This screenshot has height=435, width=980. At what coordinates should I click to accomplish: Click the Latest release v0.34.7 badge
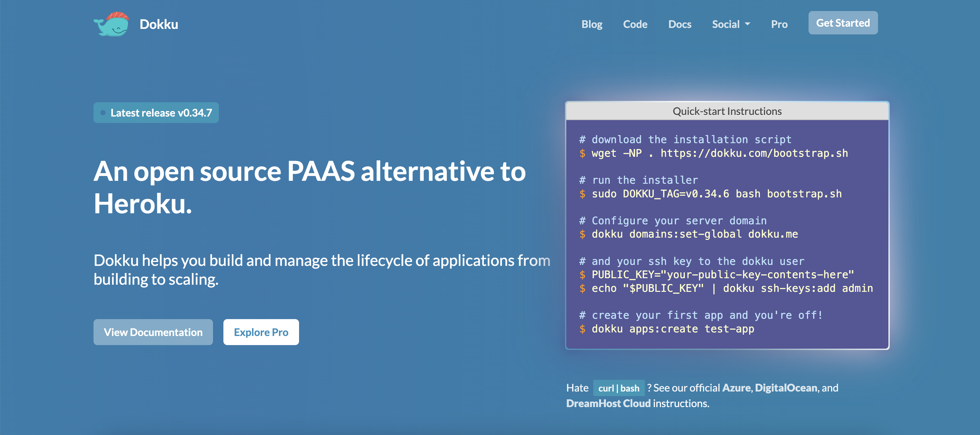tap(156, 113)
